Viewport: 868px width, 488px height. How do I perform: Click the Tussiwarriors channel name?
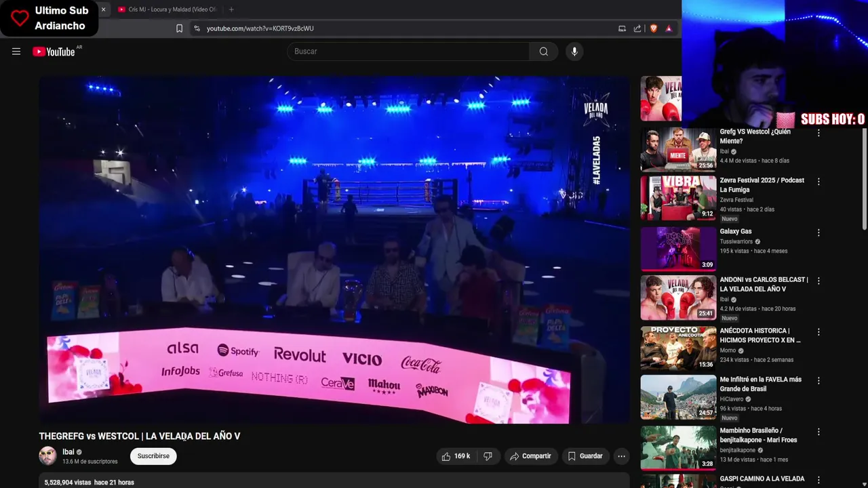point(736,242)
